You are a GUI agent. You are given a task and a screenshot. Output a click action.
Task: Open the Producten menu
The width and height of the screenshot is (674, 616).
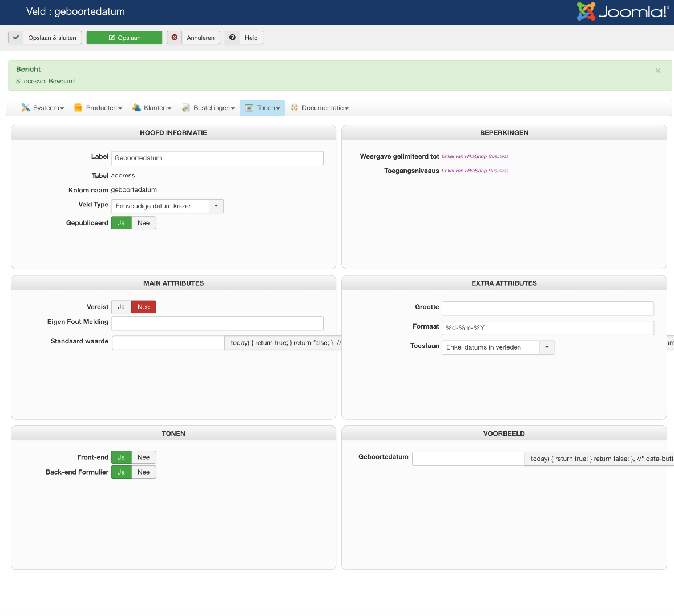pos(98,108)
